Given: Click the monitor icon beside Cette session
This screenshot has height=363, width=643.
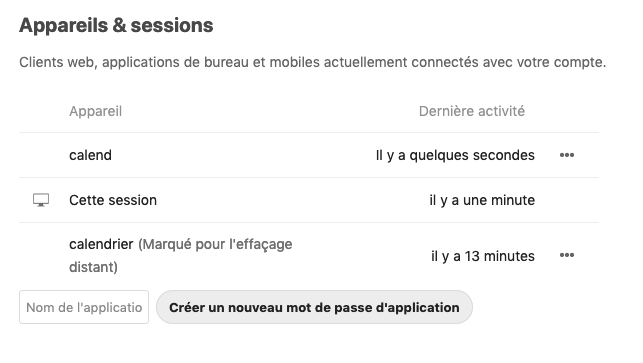Looking at the screenshot, I should (41, 200).
